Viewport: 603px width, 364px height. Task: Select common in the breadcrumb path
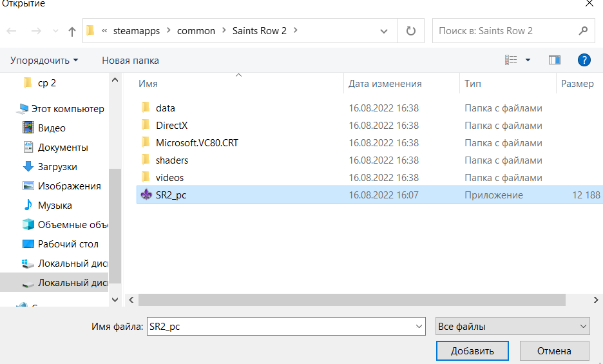point(196,31)
